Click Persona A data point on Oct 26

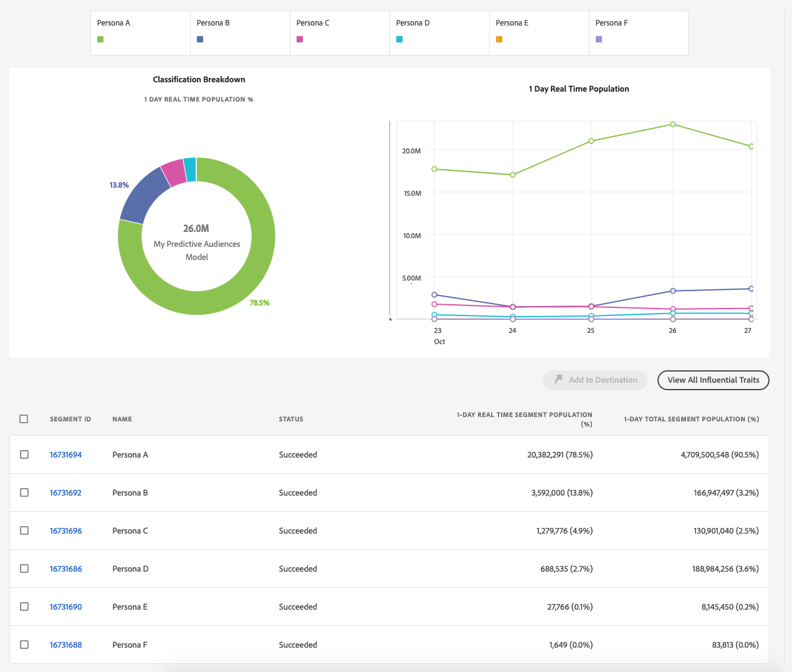click(x=673, y=124)
